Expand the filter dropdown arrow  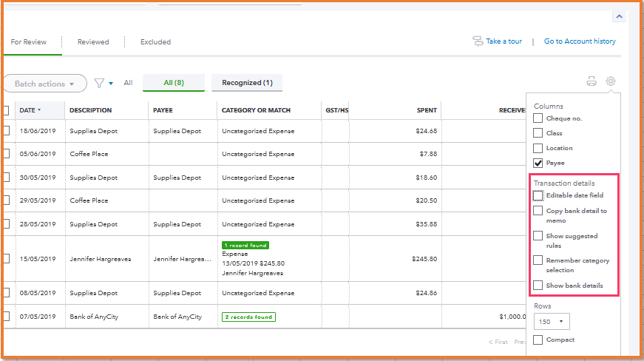click(111, 84)
